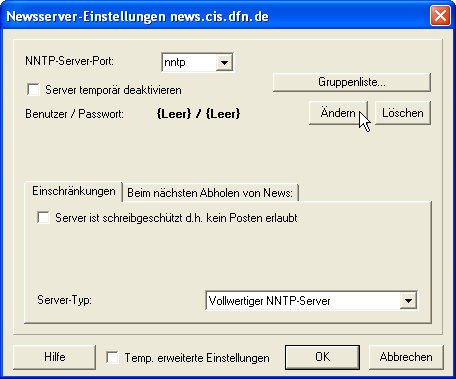Select the Einschränkungen tab
The image size is (456, 379).
tap(74, 191)
